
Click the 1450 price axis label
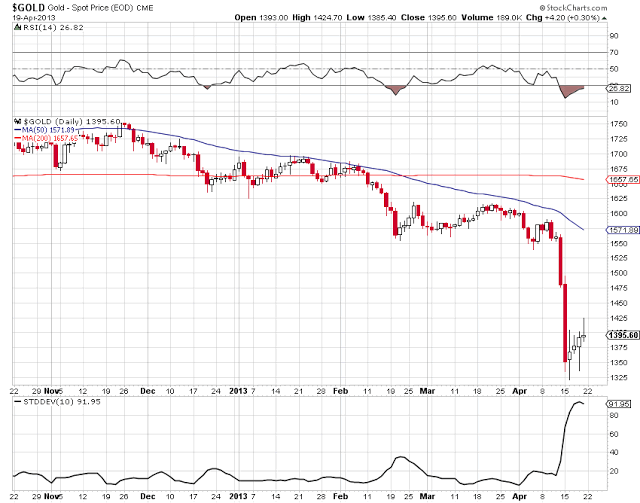point(619,303)
